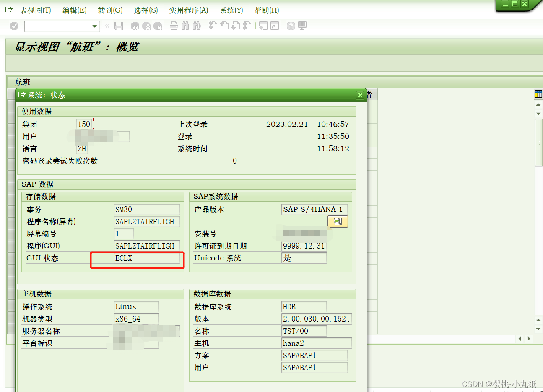This screenshot has height=392, width=543.
Task: Click the Help question mark icon
Action: 291,26
